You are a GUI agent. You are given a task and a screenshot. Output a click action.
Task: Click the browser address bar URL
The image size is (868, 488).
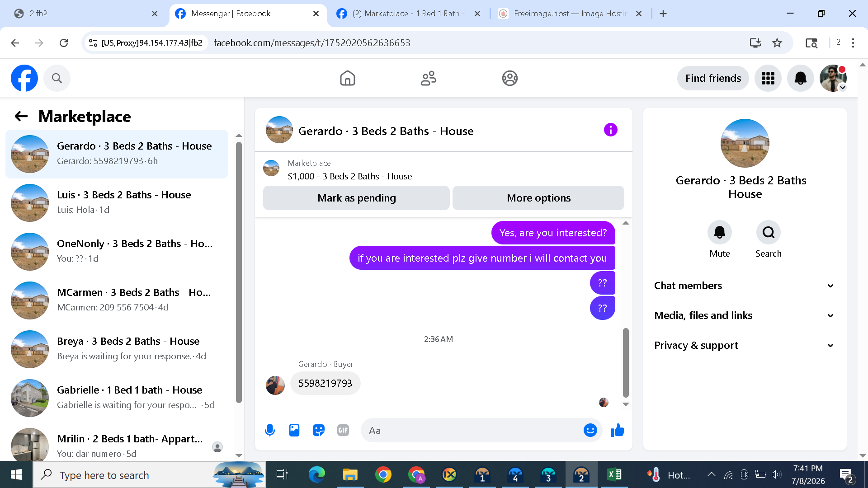(312, 43)
